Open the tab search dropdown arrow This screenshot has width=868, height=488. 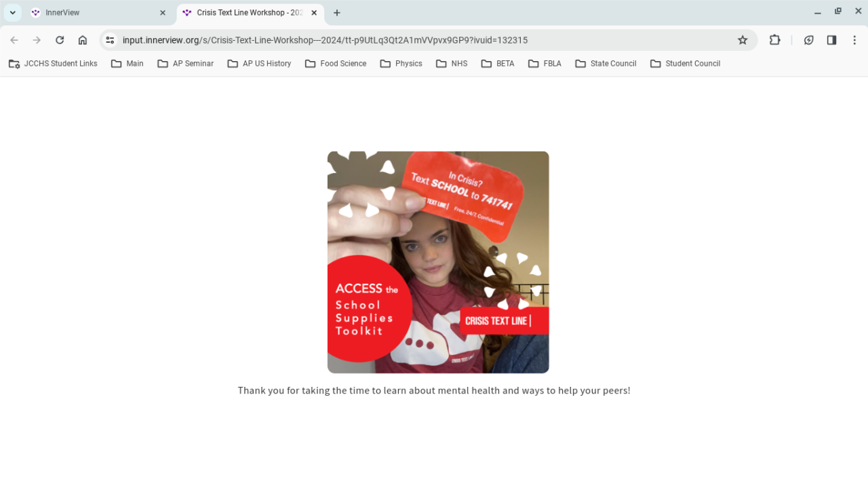pos(12,13)
